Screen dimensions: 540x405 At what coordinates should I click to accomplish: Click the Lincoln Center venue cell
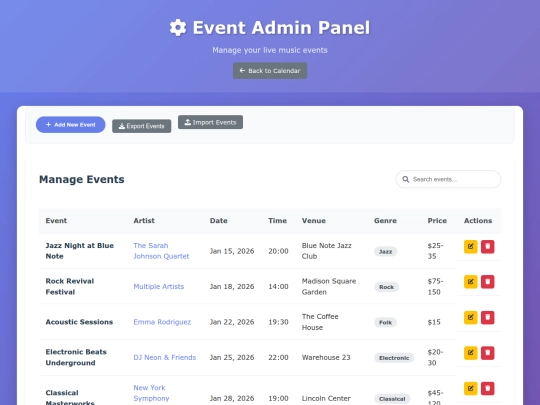point(326,398)
